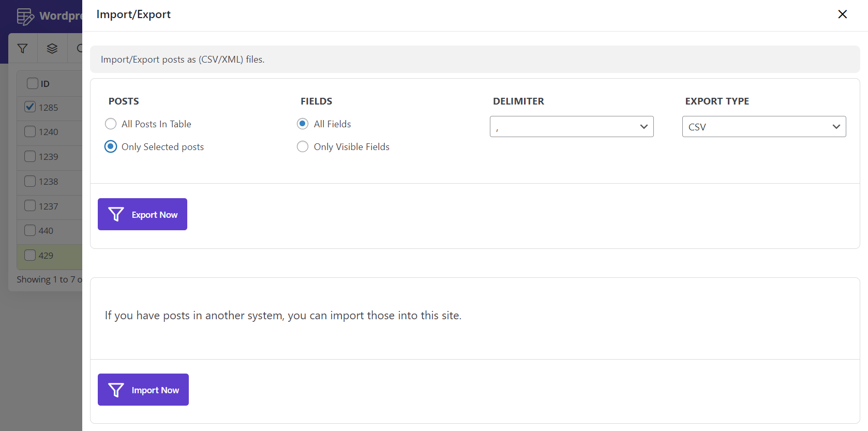Choose Only Visible Fields option
Viewport: 868px width, 431px height.
(x=303, y=146)
